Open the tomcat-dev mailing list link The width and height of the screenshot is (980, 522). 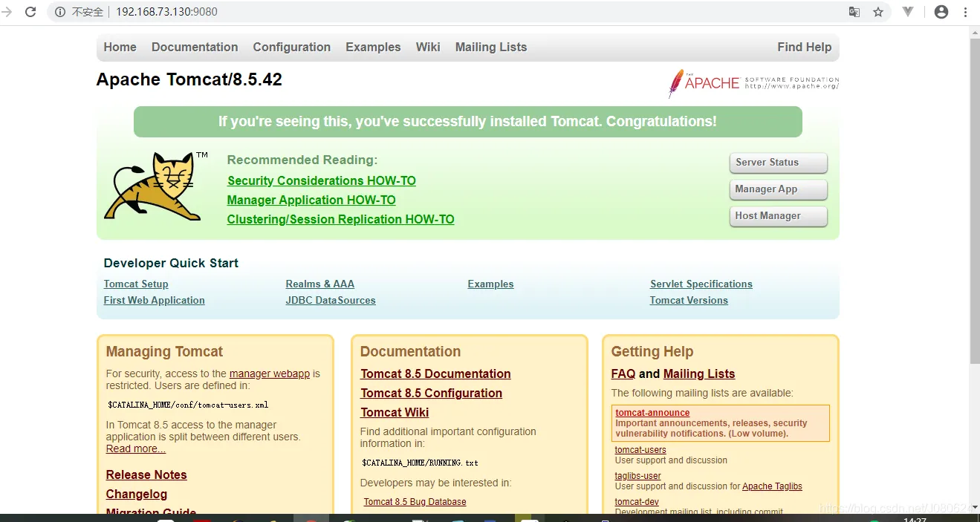(x=637, y=502)
